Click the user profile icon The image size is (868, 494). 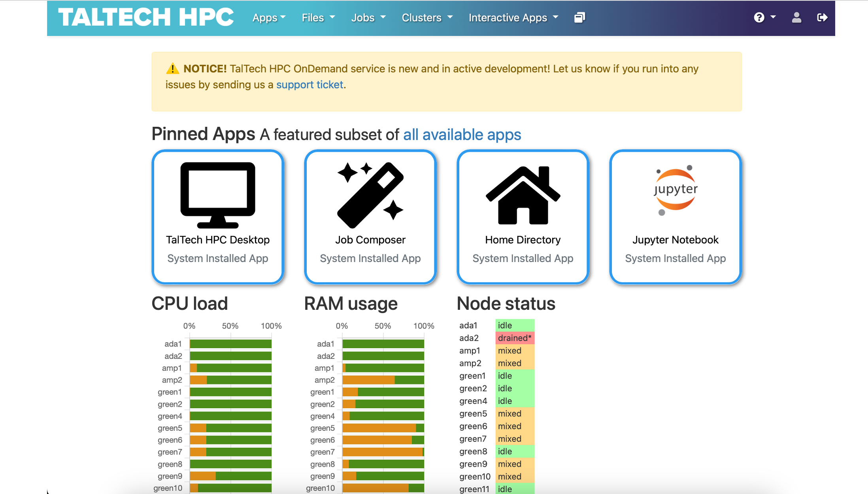[796, 17]
